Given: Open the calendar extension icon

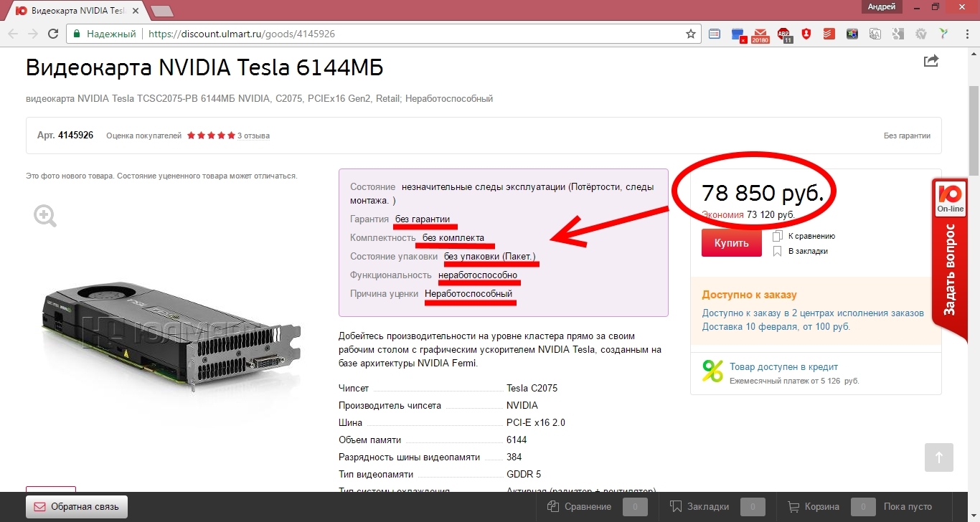Looking at the screenshot, I should point(715,34).
